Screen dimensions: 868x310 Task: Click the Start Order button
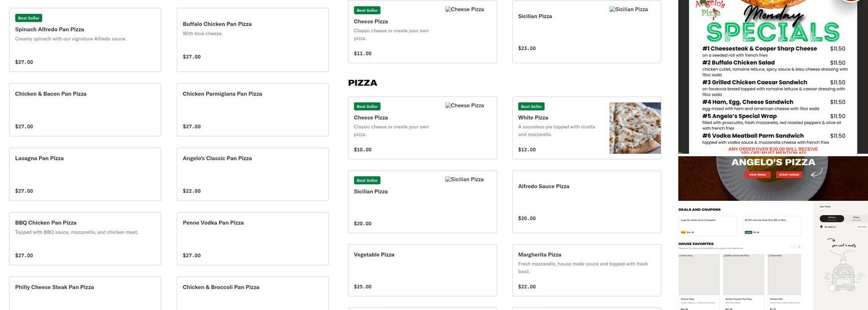[789, 175]
